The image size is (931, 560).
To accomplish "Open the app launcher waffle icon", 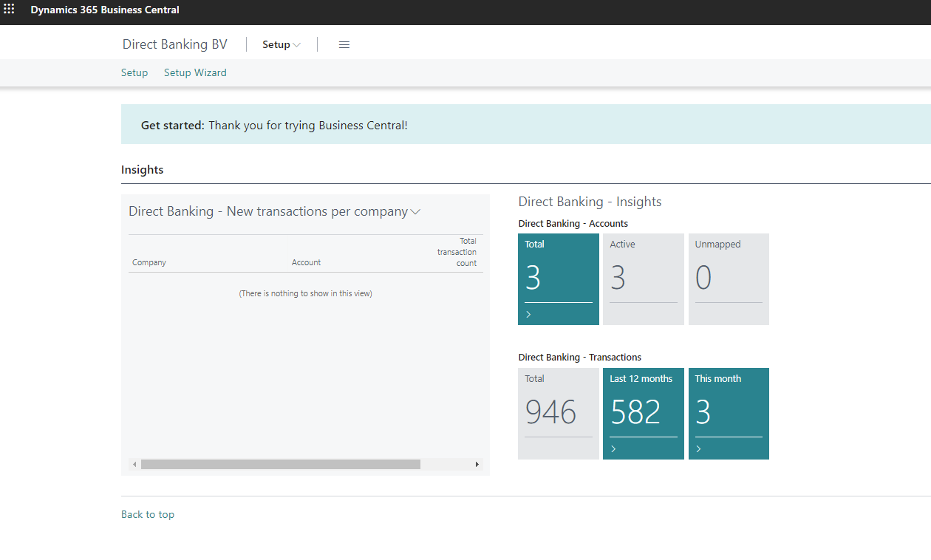I will pos(9,10).
